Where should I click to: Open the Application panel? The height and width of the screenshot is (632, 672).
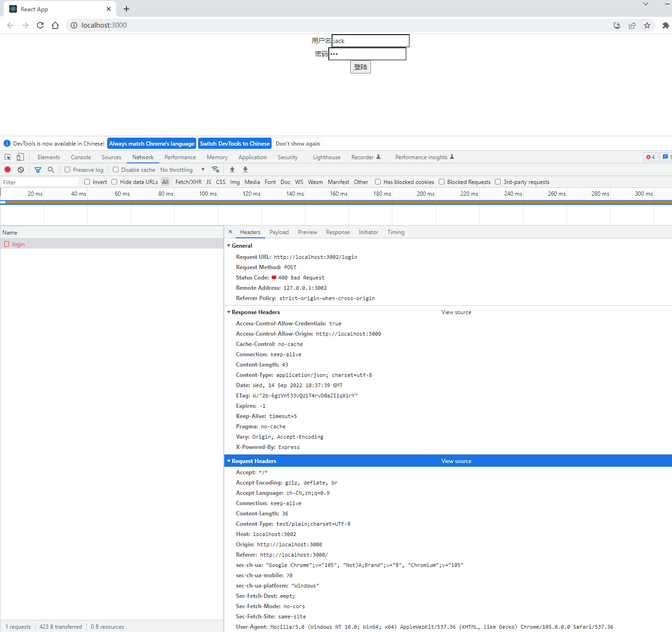pyautogui.click(x=252, y=157)
